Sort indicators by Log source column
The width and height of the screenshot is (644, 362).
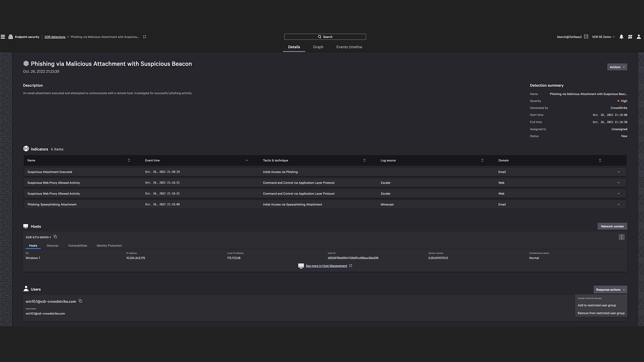tap(482, 160)
